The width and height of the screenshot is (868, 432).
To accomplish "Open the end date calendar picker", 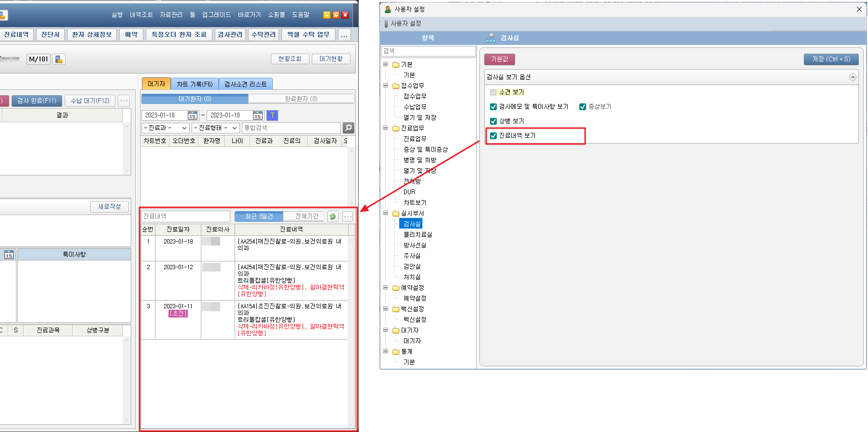I will tap(257, 115).
